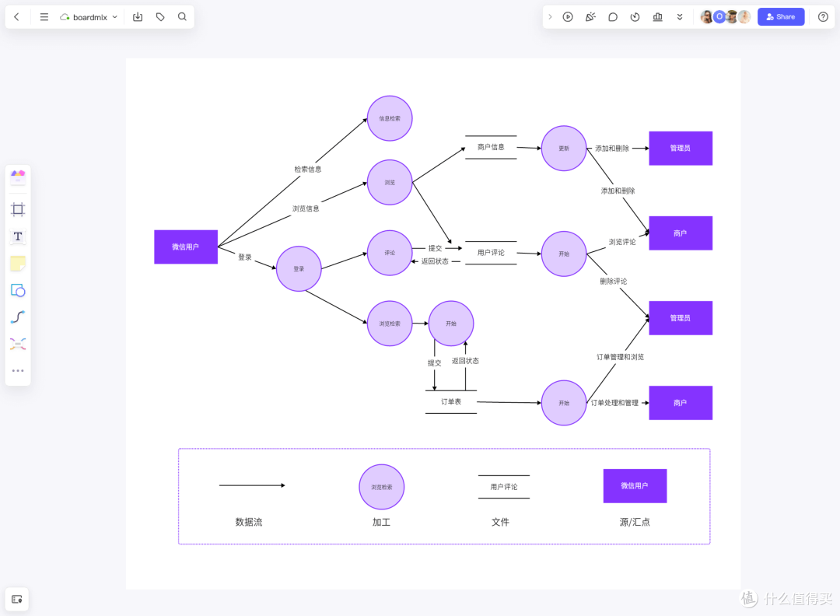
Task: Click the export download icon
Action: pos(138,17)
